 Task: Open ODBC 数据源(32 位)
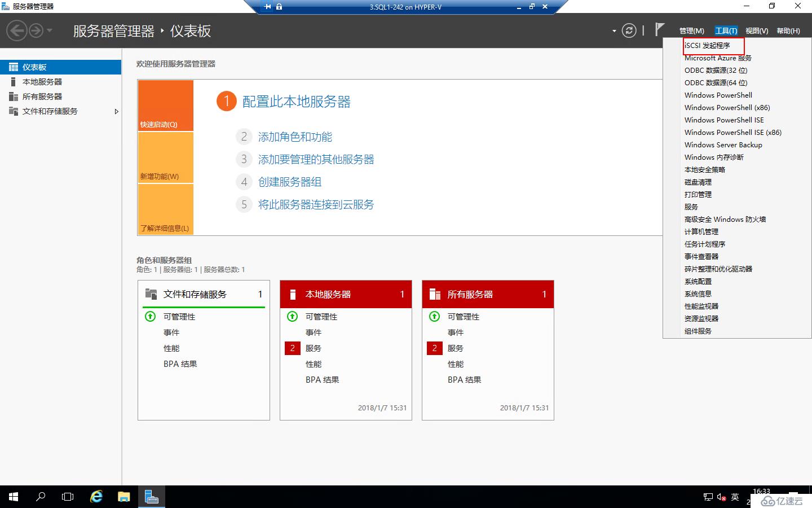(x=716, y=70)
